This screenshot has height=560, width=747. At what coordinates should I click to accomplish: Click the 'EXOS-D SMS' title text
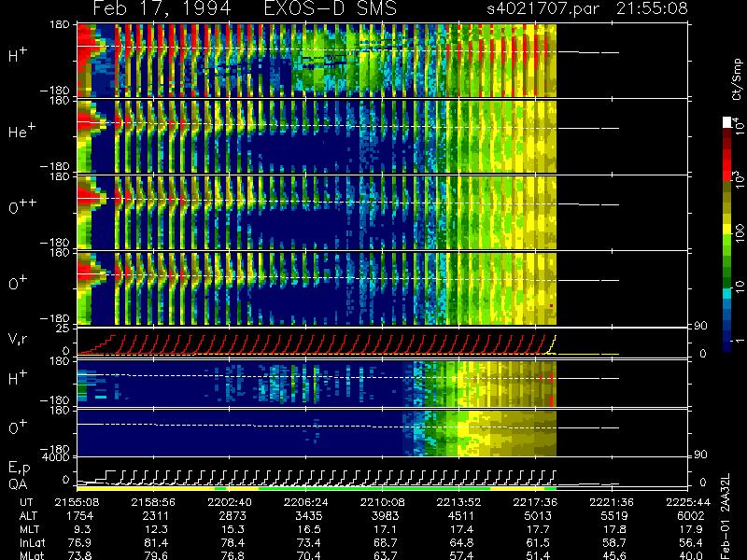pos(331,8)
